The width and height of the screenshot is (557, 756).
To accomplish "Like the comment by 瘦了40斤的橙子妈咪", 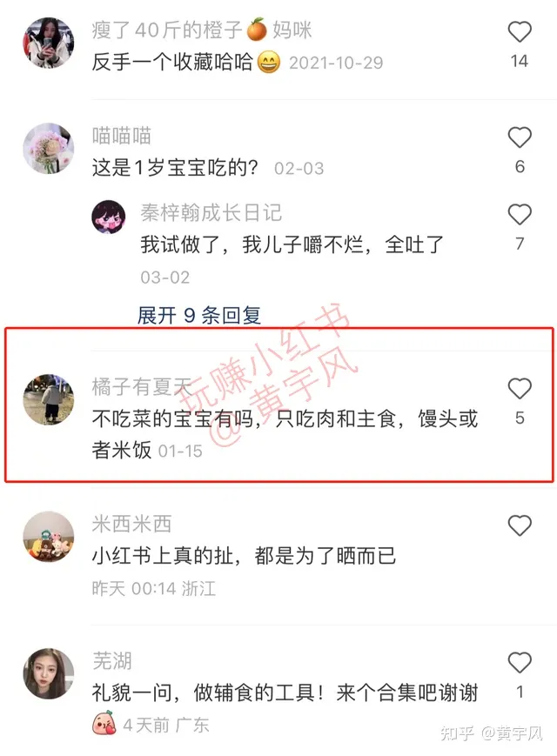I will click(x=520, y=32).
